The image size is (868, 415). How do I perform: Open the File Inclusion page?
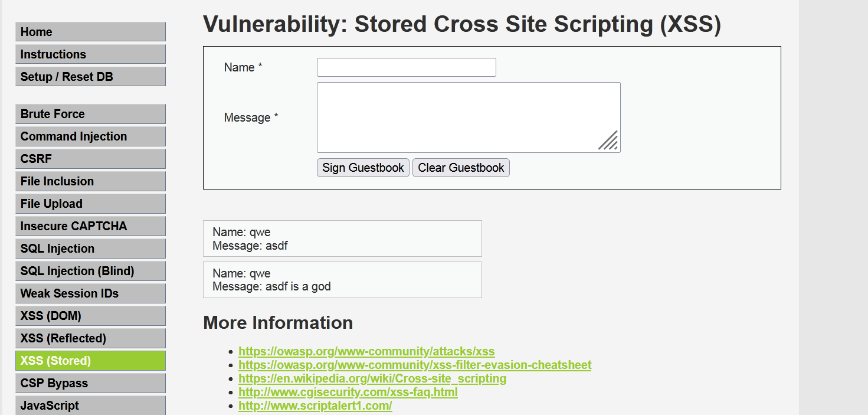coord(90,181)
